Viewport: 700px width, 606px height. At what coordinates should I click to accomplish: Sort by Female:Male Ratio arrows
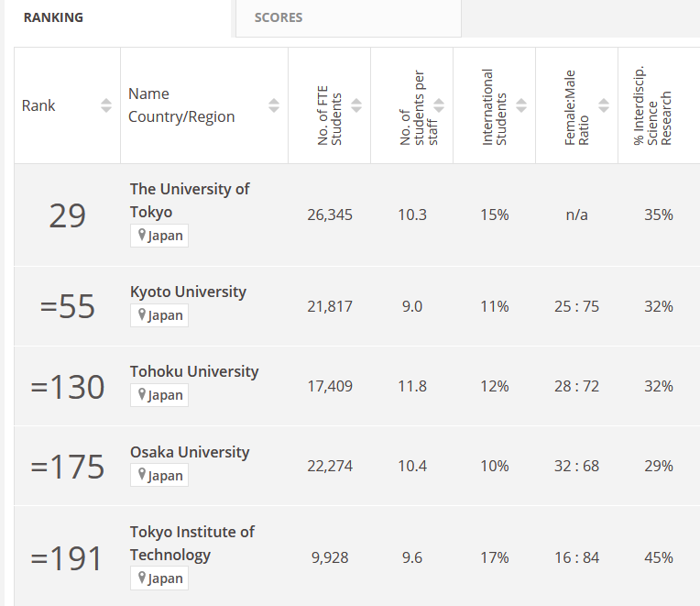(604, 105)
